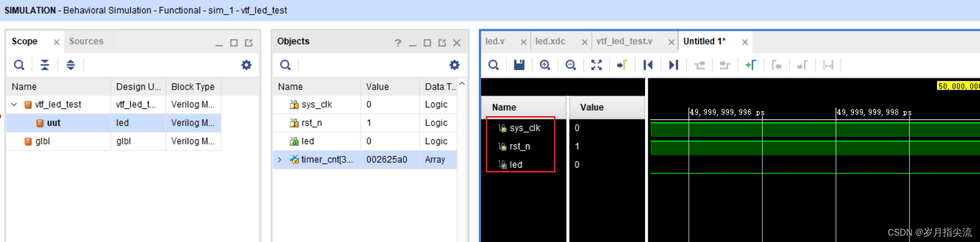Collapse the vtf_led_test scope tree node

tap(14, 104)
